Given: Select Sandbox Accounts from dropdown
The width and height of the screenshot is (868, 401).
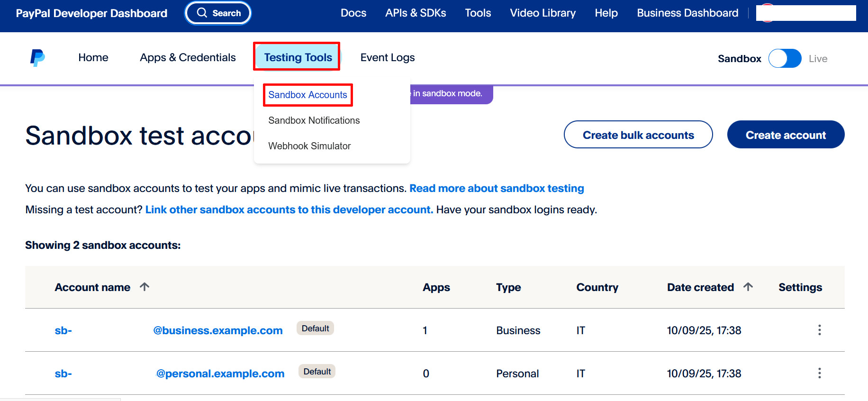Looking at the screenshot, I should tap(307, 95).
